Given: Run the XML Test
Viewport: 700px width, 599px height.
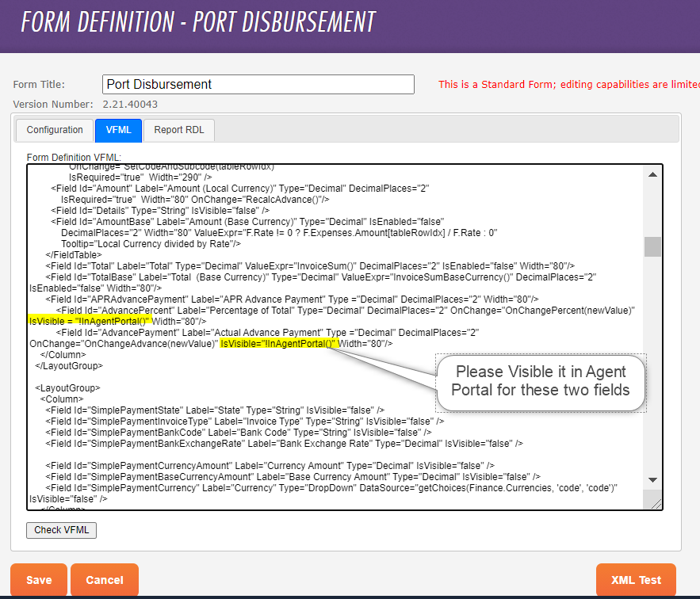Looking at the screenshot, I should click(636, 579).
